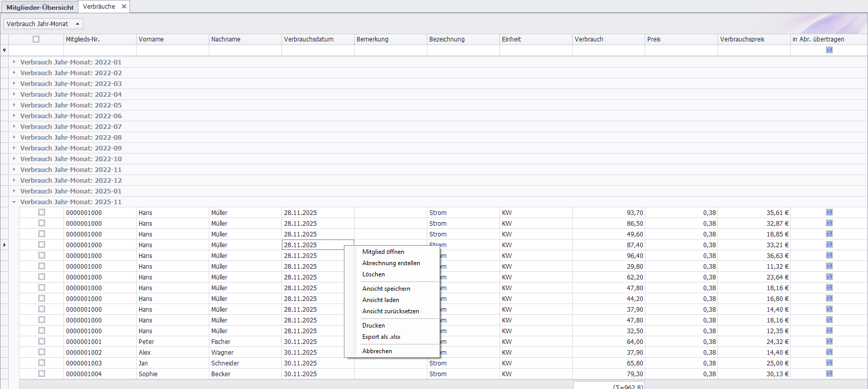Toggle 'in Abr. übertragen' filter box in header

(x=829, y=50)
